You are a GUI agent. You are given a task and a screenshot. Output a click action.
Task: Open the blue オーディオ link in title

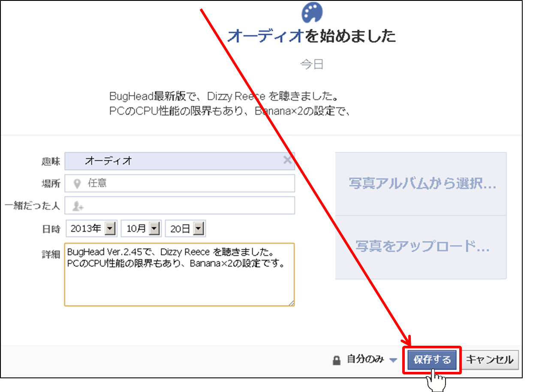pos(265,36)
